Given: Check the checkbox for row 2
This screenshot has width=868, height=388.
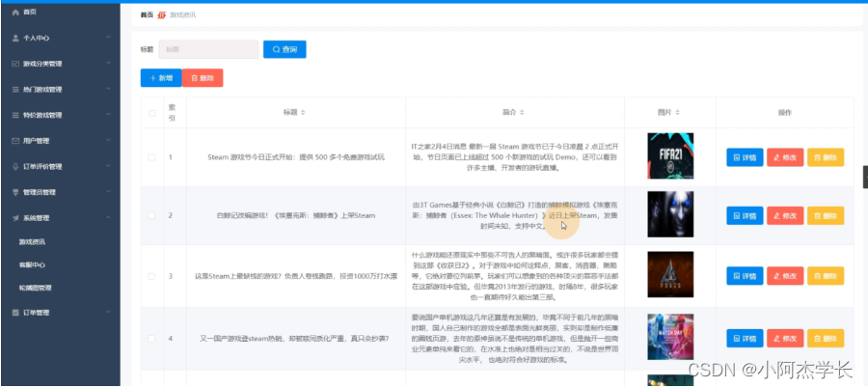Looking at the screenshot, I should [152, 215].
